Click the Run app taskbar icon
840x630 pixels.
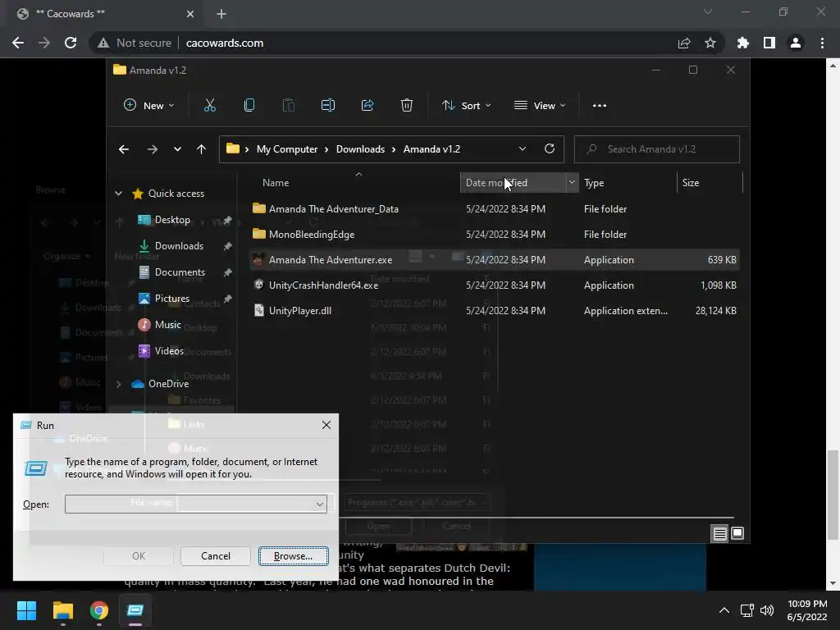click(x=135, y=610)
